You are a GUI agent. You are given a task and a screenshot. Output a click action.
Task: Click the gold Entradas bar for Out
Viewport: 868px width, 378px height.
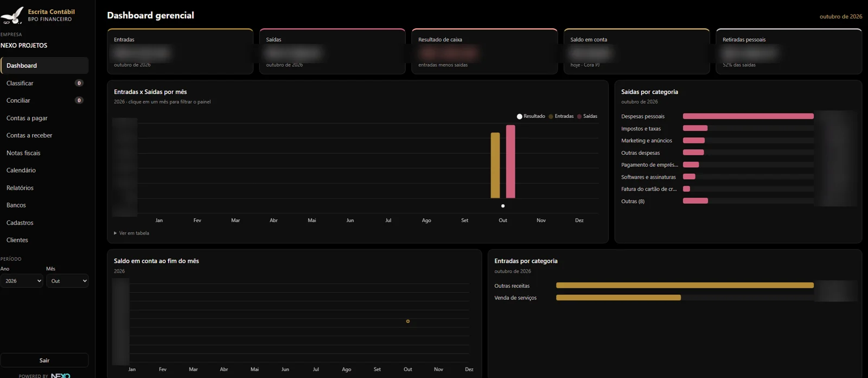pos(495,165)
